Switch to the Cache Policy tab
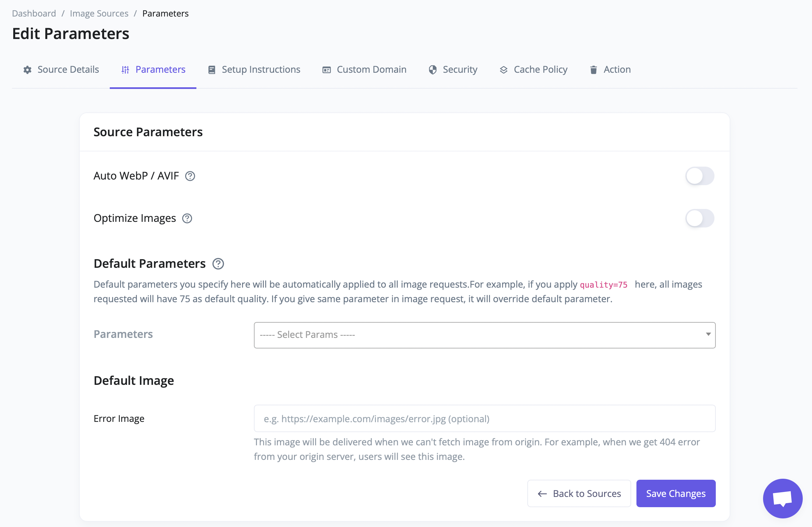This screenshot has height=527, width=812. [540, 69]
